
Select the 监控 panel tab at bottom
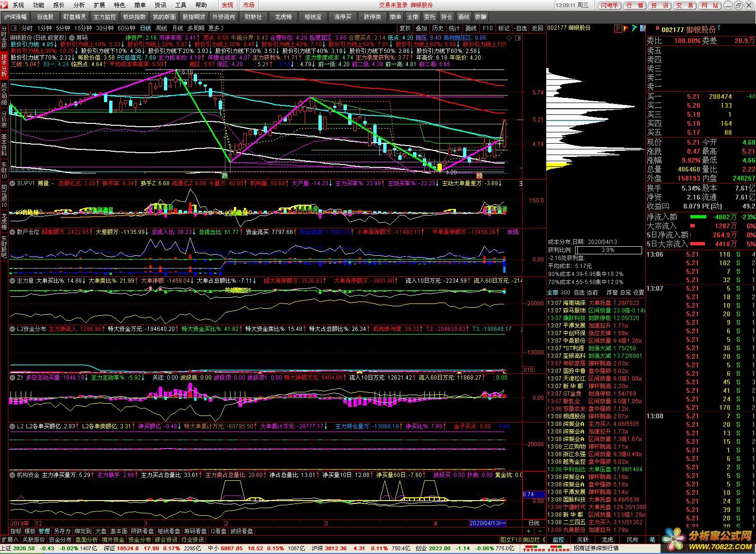click(x=558, y=539)
